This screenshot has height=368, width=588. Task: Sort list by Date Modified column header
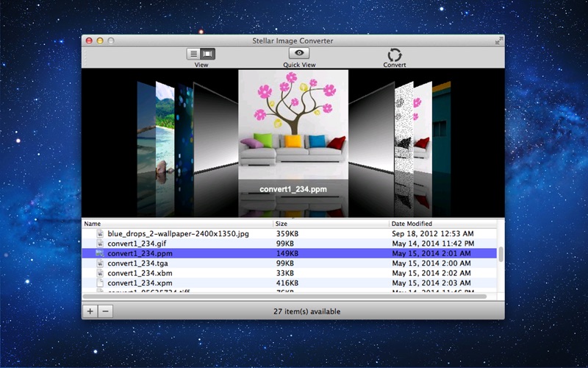443,224
